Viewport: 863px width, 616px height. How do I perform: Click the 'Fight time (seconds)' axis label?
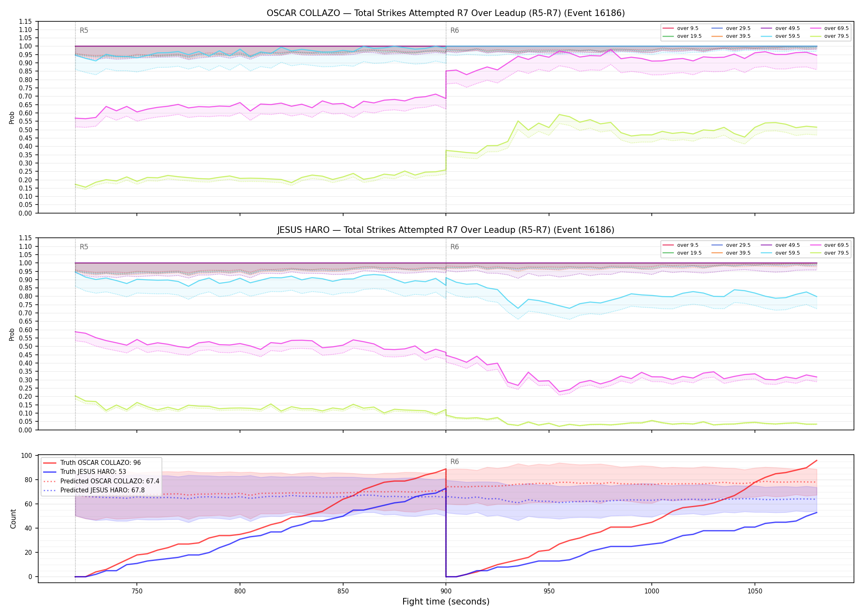pos(446,602)
